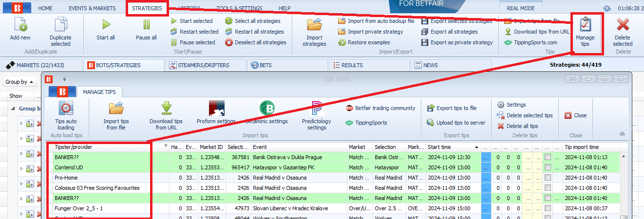
Task: Tick checkbox in Colossus 03 tip row
Action: [x=548, y=188]
